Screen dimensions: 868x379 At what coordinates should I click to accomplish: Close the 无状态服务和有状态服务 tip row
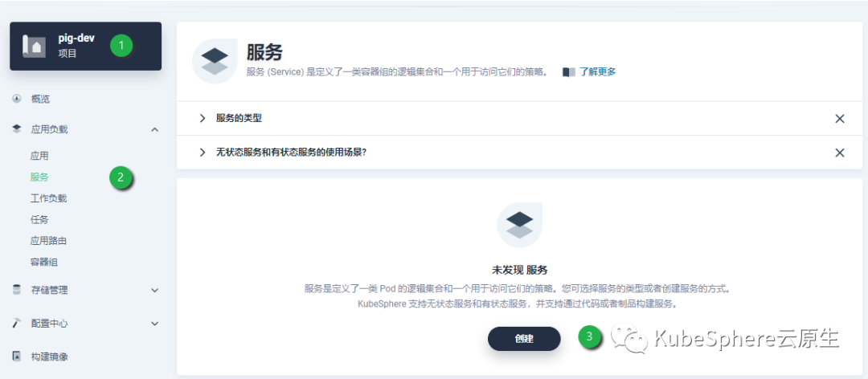(839, 152)
